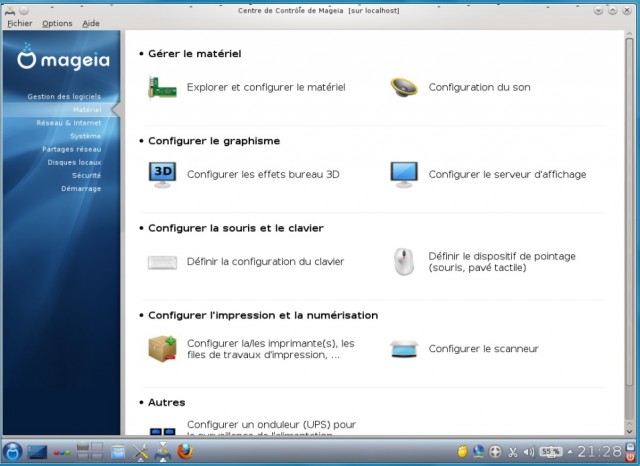This screenshot has height=466, width=640.
Task: Open the Options menu
Action: (57, 24)
